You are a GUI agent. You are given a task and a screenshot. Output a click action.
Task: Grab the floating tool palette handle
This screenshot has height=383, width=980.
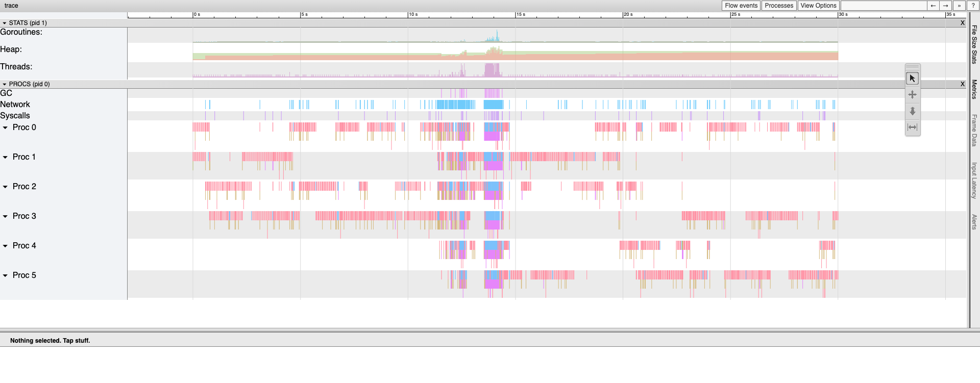(912, 67)
